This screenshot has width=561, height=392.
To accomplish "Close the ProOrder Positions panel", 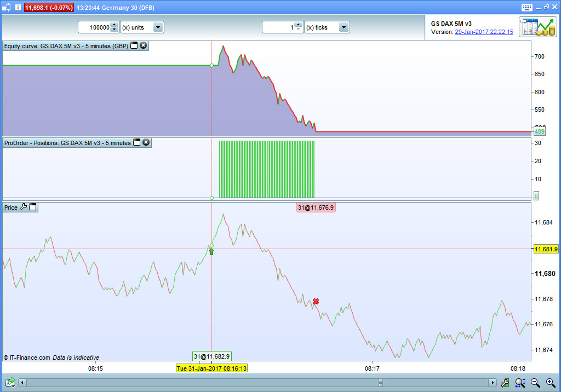I will click(146, 142).
